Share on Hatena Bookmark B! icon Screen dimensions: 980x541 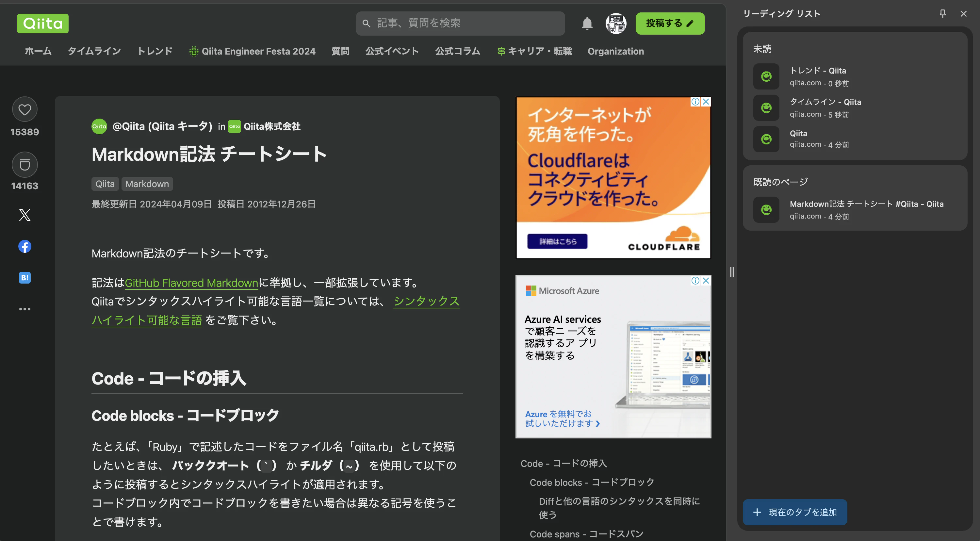pos(25,278)
